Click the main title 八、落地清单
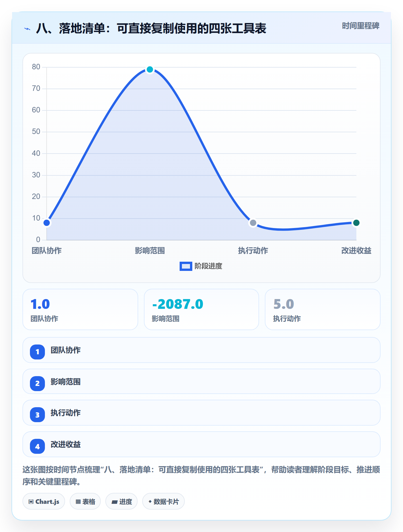 [151, 28]
